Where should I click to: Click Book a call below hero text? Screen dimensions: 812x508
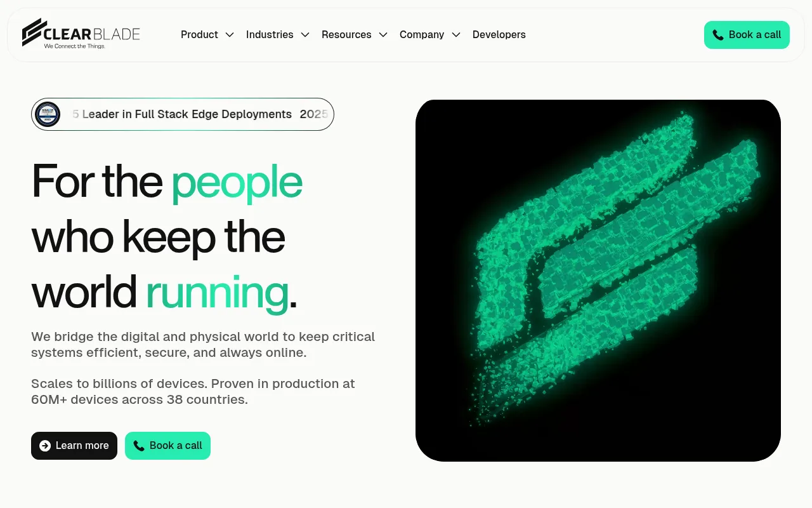coord(167,446)
